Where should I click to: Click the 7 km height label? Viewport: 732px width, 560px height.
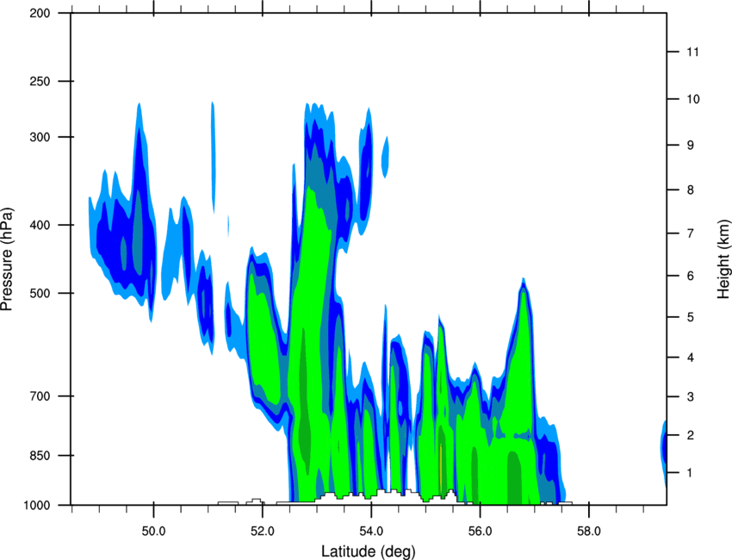point(691,233)
